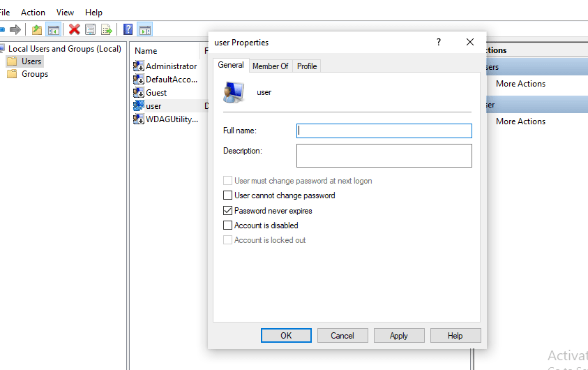Click the Export List toolbar icon
Image resolution: width=588 pixels, height=370 pixels.
coord(107,29)
